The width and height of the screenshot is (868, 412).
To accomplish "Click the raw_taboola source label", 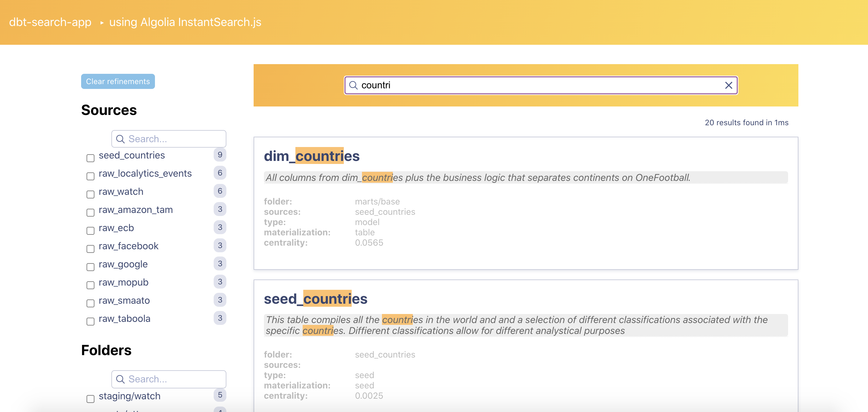I will point(124,318).
